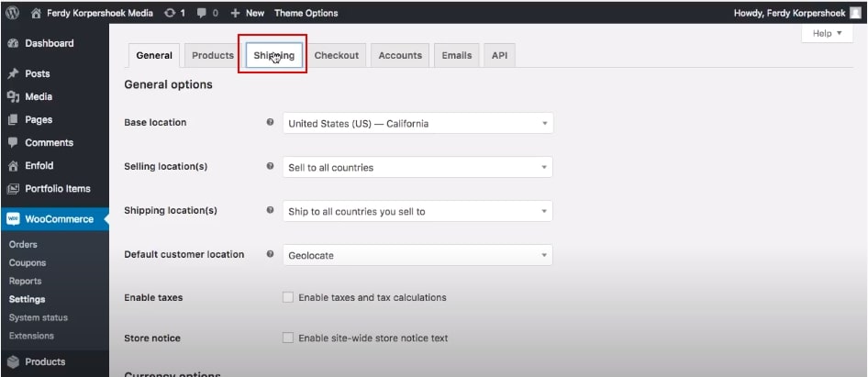Show help tip for Base location

(x=270, y=122)
